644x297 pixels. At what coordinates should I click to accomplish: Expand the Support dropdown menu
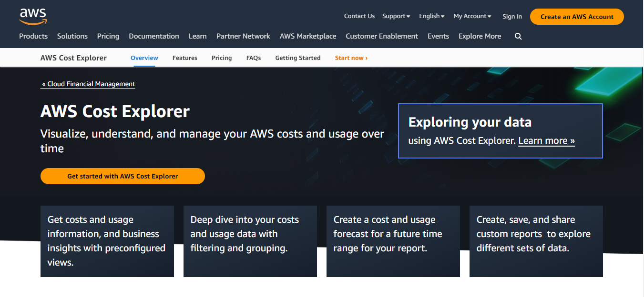point(396,16)
